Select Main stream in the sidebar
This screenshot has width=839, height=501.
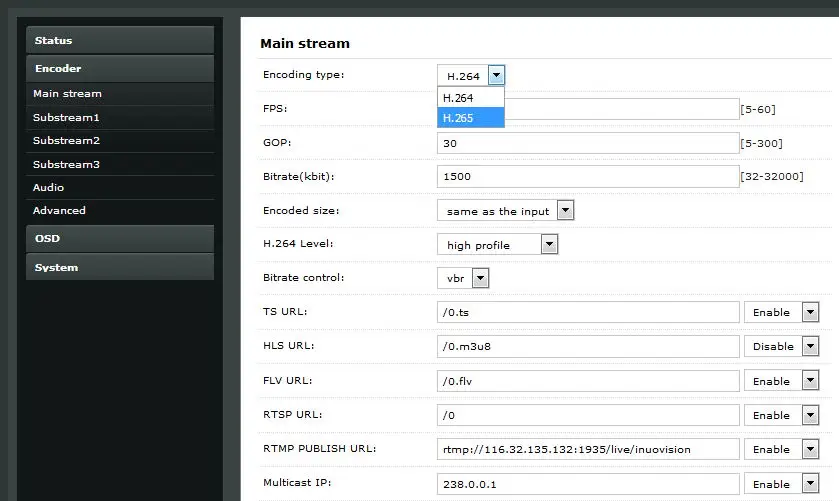(120, 94)
